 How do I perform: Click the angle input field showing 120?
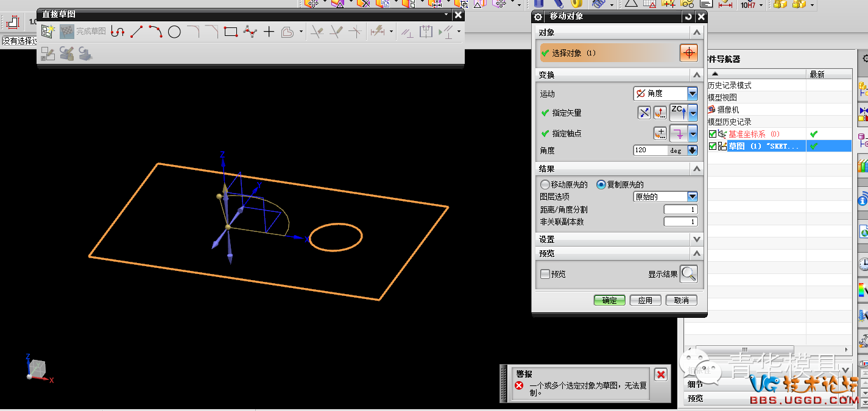(x=651, y=150)
